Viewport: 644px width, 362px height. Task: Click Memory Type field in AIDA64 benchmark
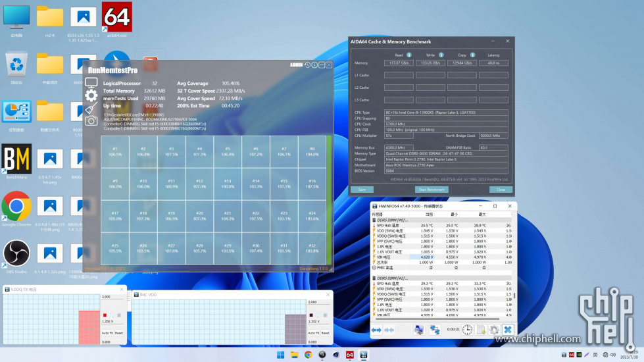click(447, 153)
